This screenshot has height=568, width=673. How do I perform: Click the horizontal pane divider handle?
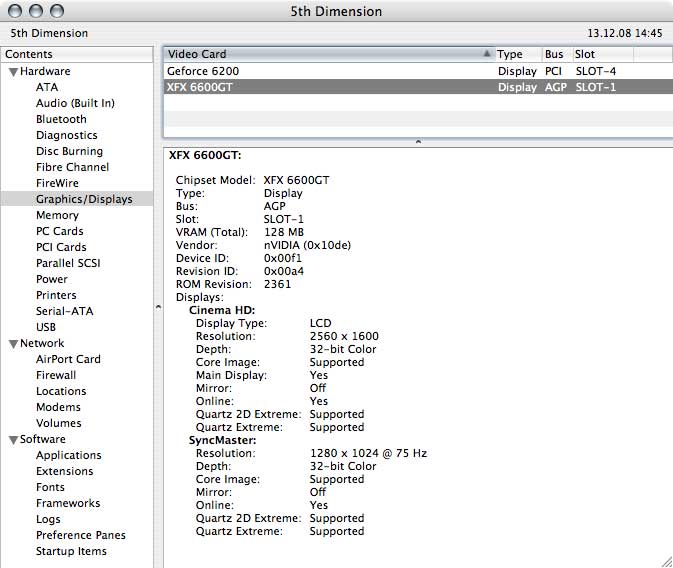(417, 143)
